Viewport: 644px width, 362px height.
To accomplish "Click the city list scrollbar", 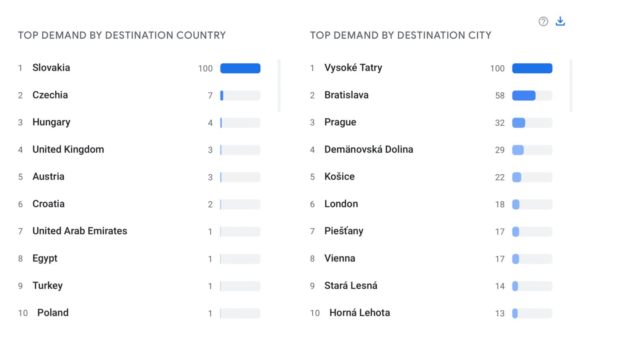I will click(571, 86).
